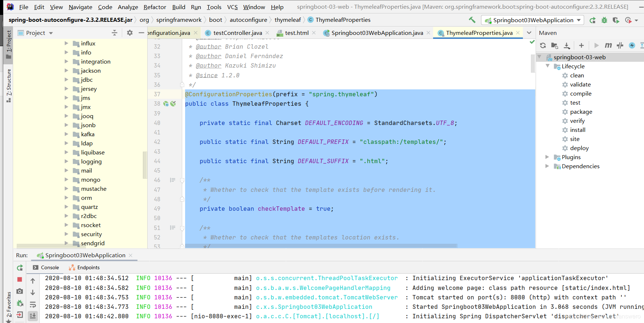Image resolution: width=644 pixels, height=323 pixels.
Task: Toggle Maven offline mode
Action: point(620,45)
